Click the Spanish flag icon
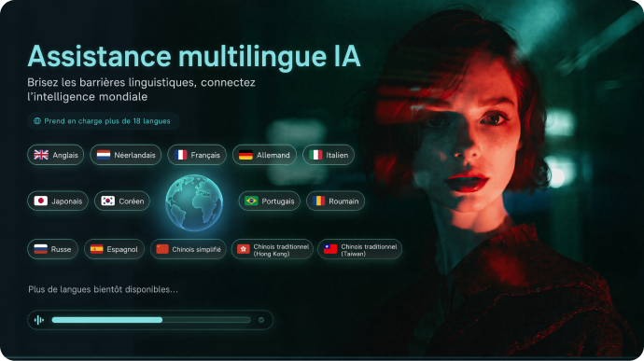This screenshot has width=644, height=361. 96,249
